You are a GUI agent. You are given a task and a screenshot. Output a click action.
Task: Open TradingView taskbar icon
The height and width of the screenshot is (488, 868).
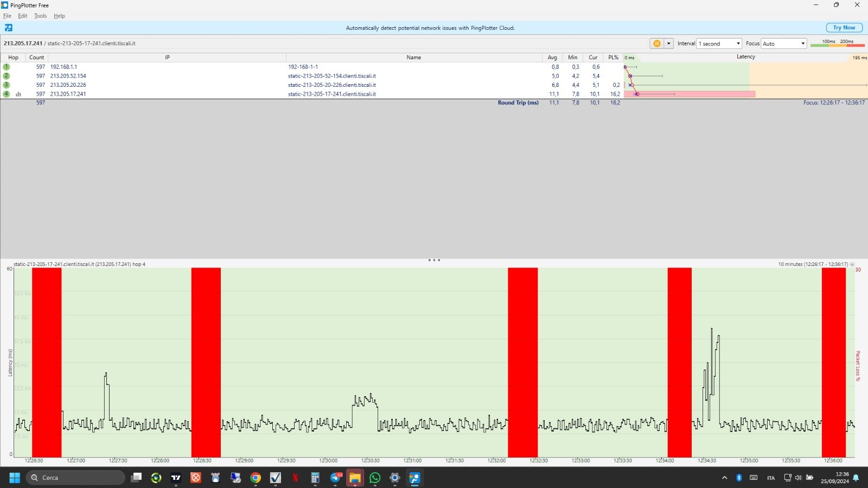[x=176, y=478]
